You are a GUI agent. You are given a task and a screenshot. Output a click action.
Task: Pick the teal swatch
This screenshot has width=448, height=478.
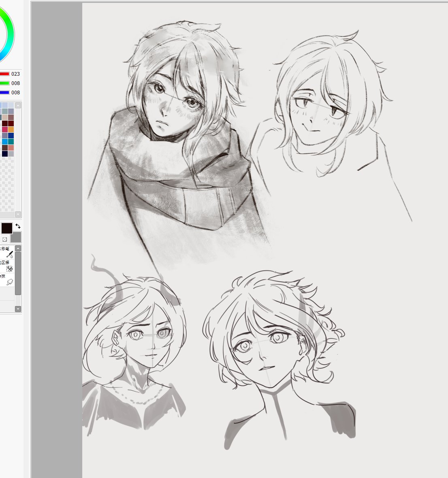(11, 142)
